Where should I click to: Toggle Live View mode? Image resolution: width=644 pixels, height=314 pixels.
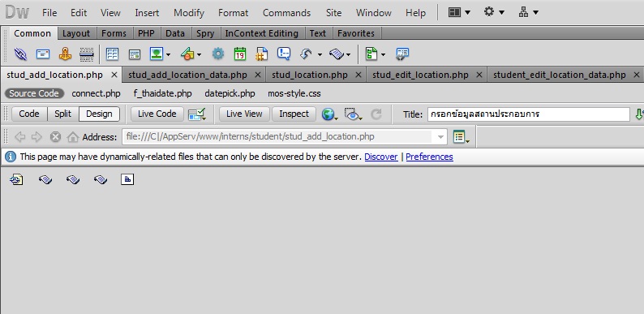click(244, 114)
